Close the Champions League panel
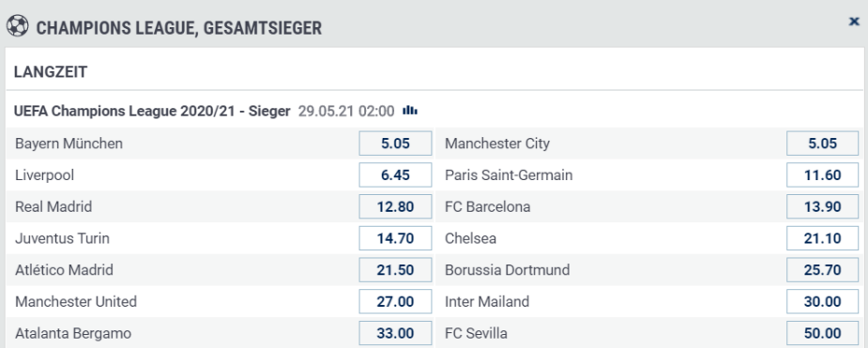The height and width of the screenshot is (348, 868). [854, 22]
